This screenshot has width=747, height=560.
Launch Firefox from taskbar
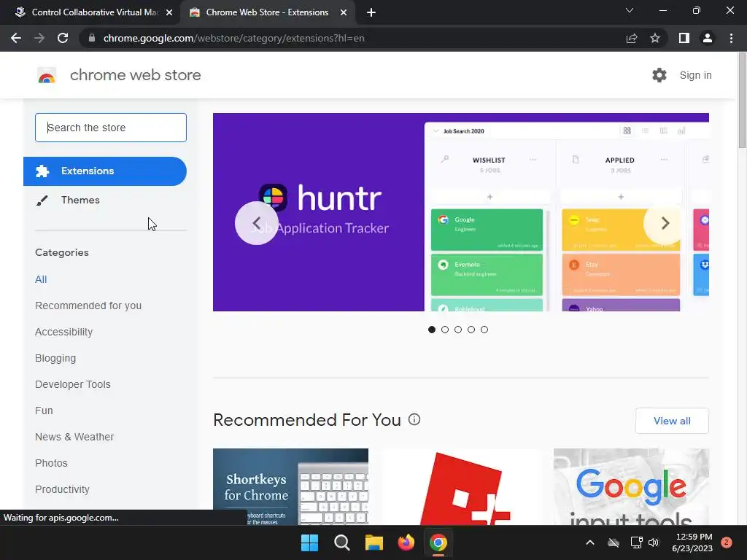coord(406,542)
